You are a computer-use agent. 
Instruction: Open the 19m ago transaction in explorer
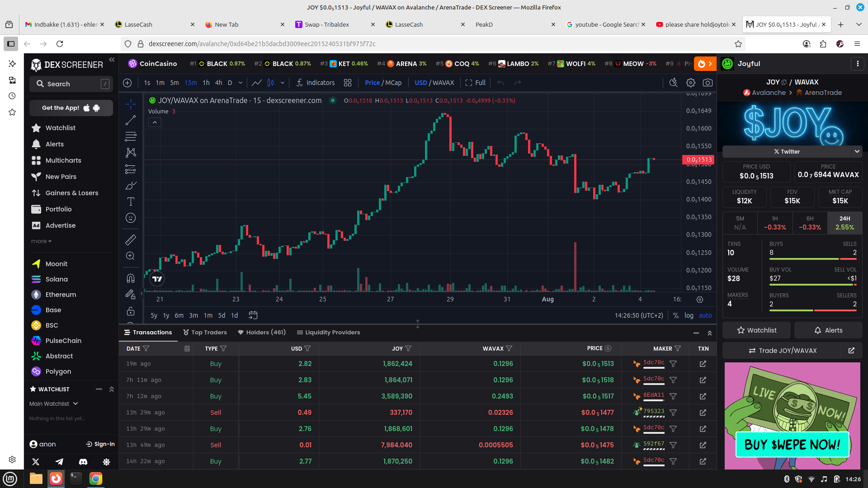pos(703,364)
